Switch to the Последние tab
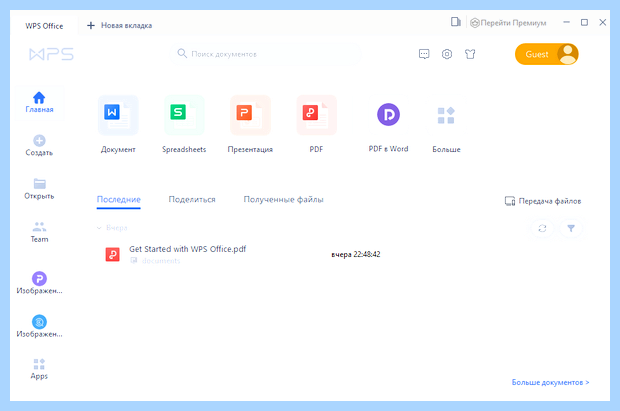Viewport: 620px width, 411px height. [x=119, y=199]
